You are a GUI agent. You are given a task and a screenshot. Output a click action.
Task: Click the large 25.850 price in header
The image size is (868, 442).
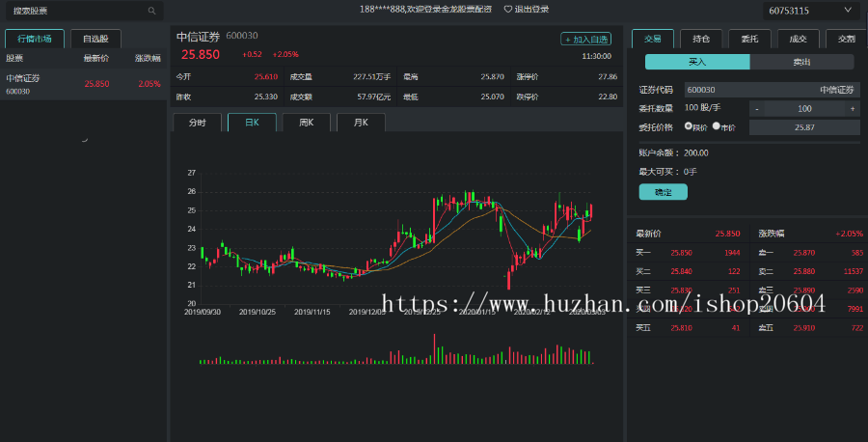201,54
